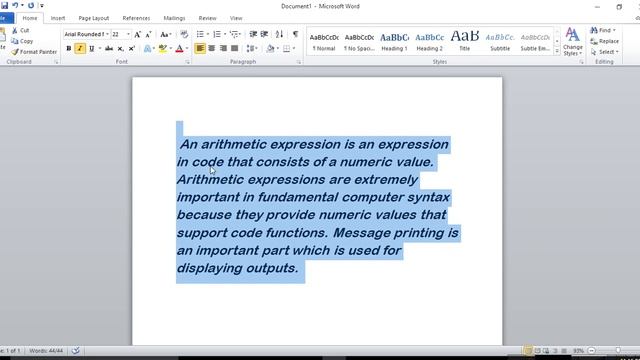Click the Shading paint bucket icon
Viewport: 640px width, 360px height.
tap(270, 49)
